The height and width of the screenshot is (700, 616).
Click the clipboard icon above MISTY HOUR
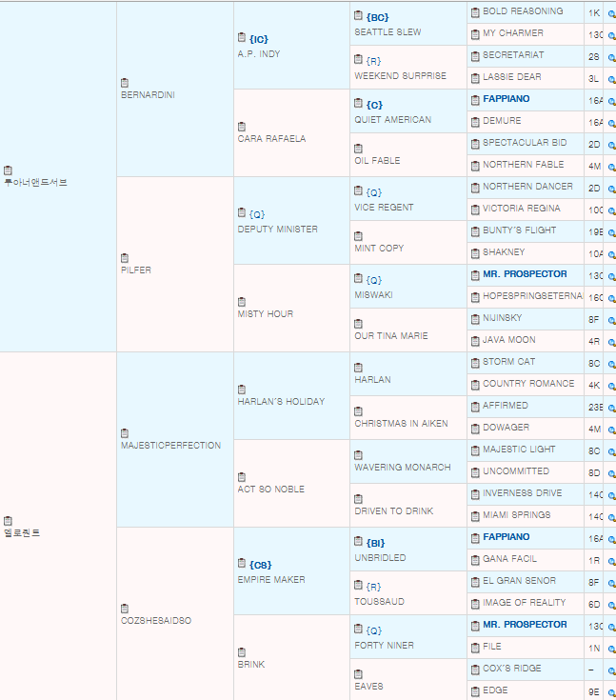click(242, 301)
